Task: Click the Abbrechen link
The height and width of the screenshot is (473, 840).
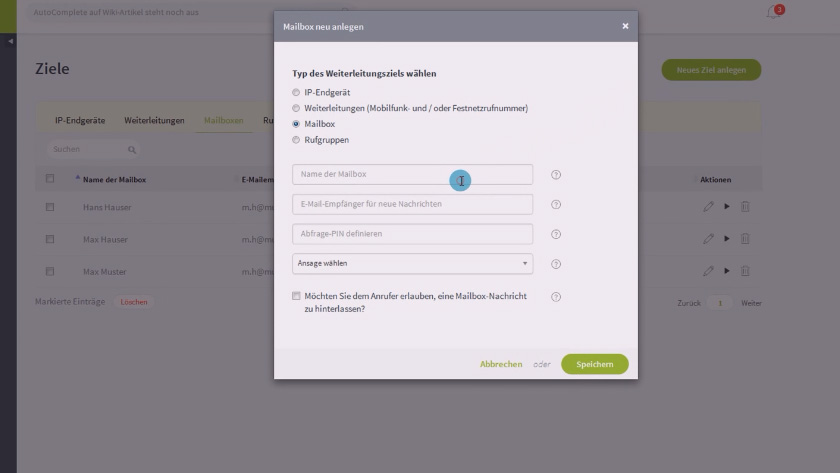Action: pos(501,364)
